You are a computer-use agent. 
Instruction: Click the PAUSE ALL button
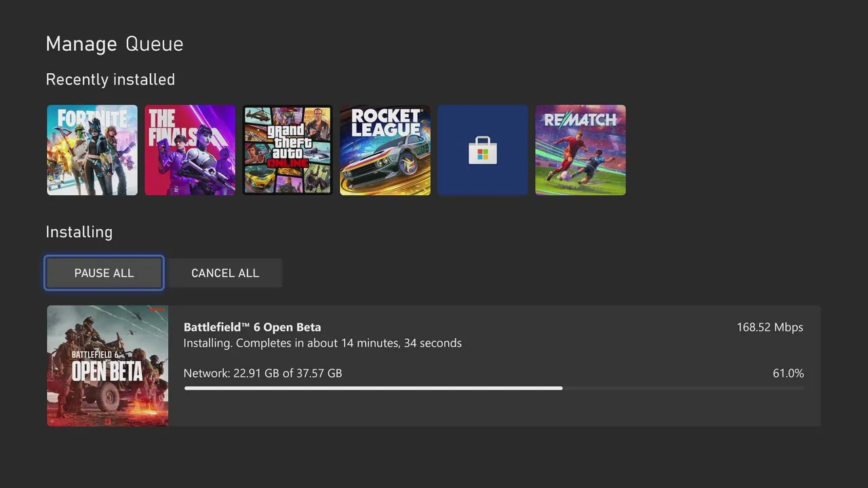click(x=104, y=273)
